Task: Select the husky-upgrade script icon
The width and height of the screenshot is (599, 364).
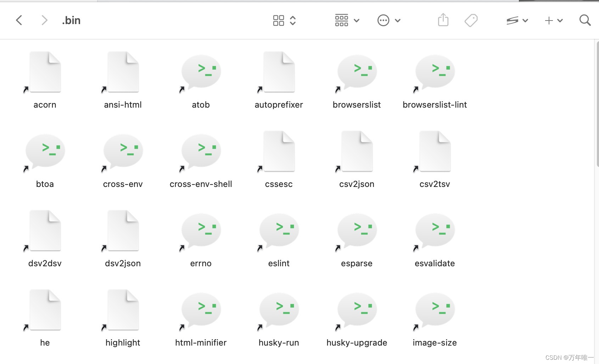Action: click(357, 310)
